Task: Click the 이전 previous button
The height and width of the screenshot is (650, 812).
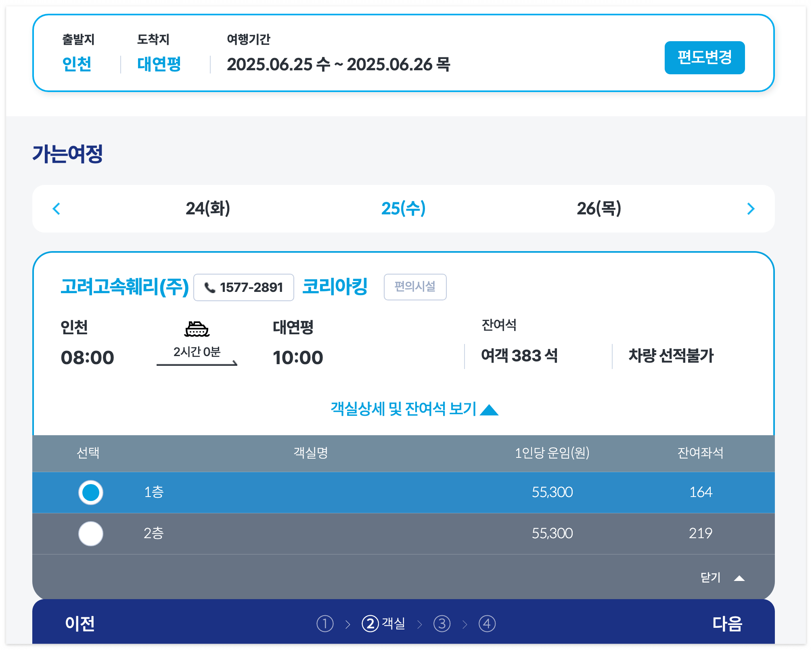Action: (80, 623)
